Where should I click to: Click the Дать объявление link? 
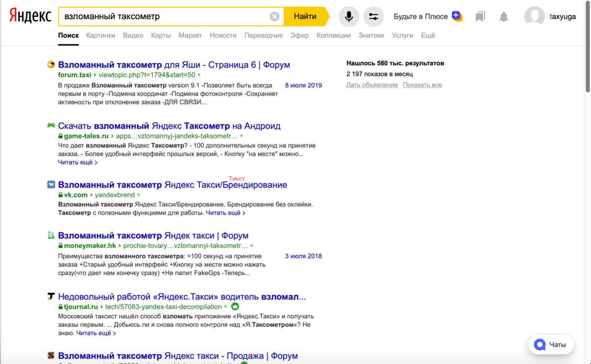[x=372, y=85]
